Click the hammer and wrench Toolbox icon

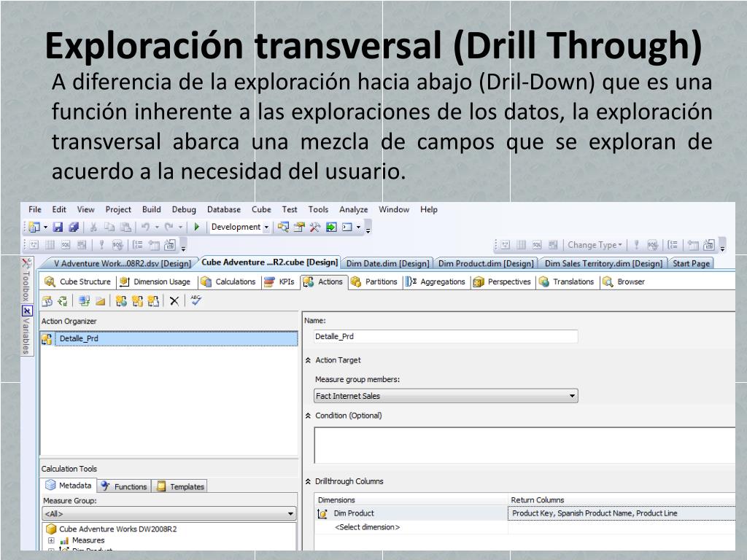[314, 227]
